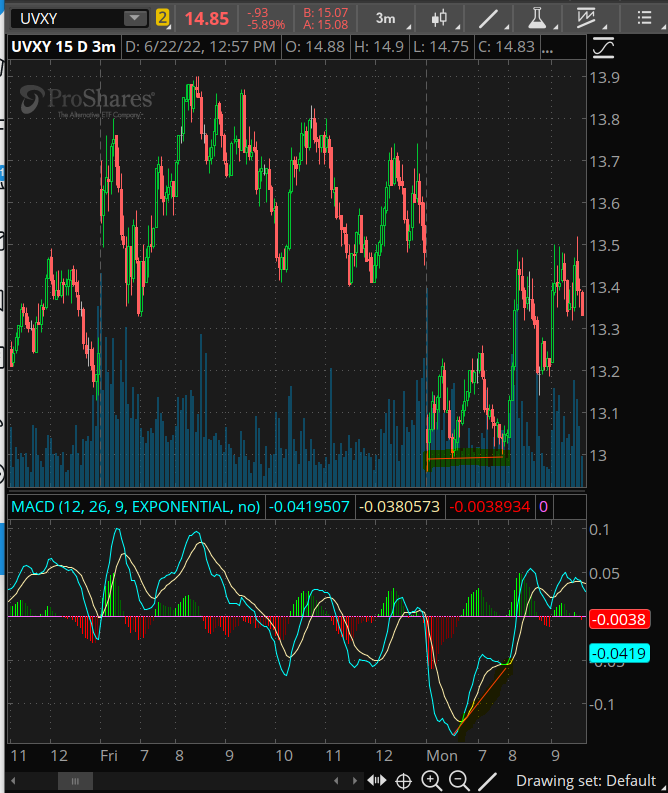Click the 0.05 MACD axis label
The image size is (668, 793).
pos(604,574)
